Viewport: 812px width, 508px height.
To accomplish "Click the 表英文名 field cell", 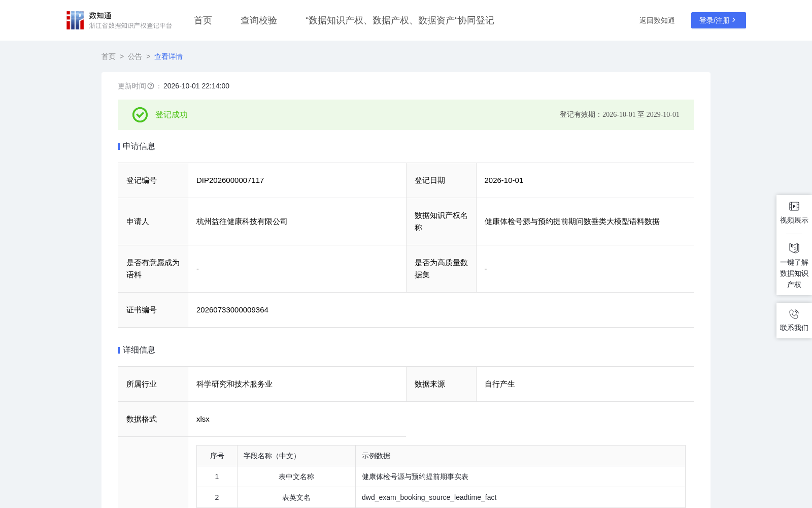I will [296, 497].
